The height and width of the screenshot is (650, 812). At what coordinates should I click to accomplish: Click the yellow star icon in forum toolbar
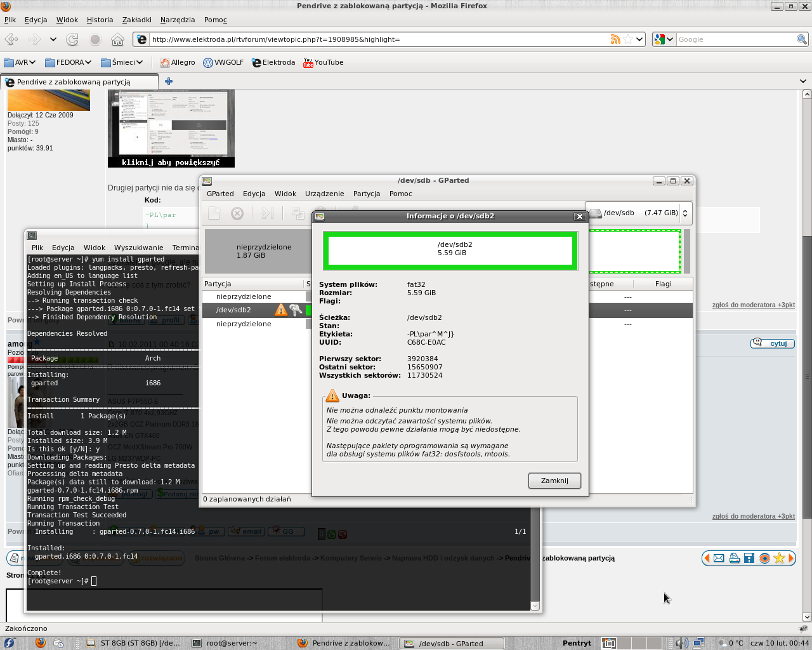(x=779, y=558)
